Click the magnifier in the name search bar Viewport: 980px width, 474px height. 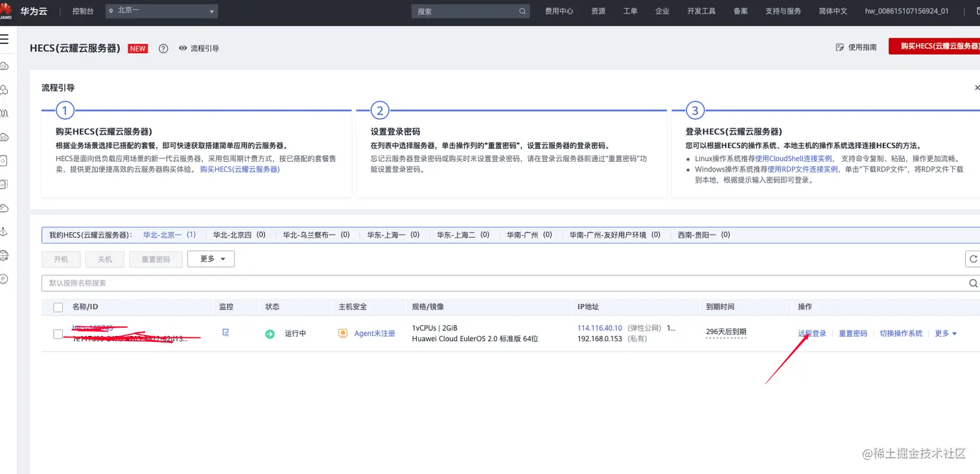point(973,283)
